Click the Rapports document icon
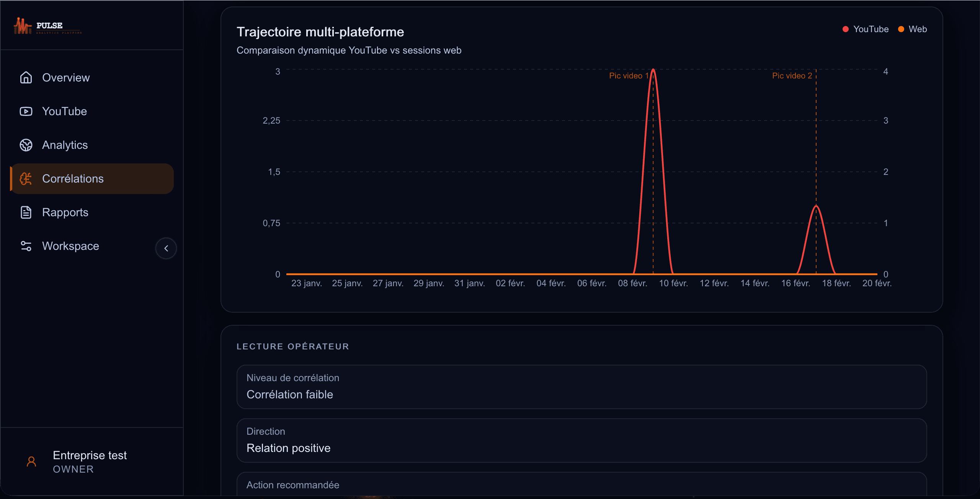 tap(26, 212)
